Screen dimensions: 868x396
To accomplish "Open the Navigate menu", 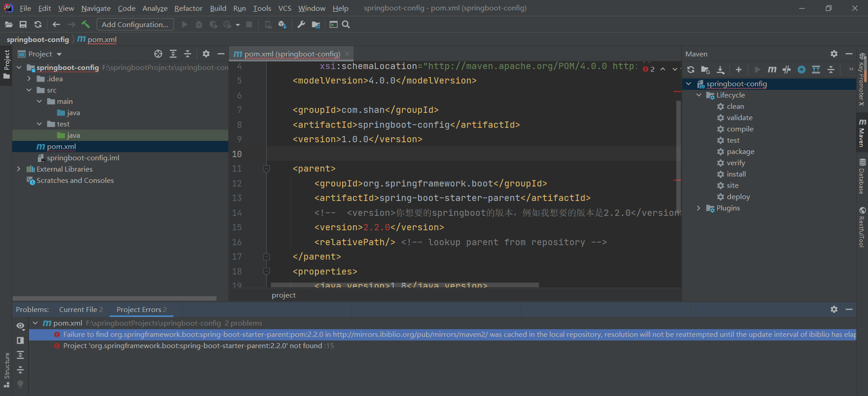I will pos(96,8).
